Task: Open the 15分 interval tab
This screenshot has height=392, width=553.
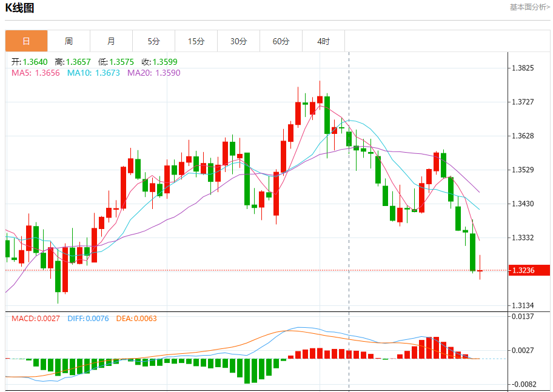Action: (x=196, y=41)
